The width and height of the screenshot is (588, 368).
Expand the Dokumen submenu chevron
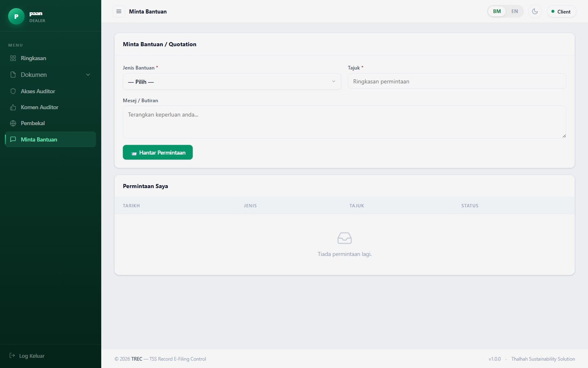click(88, 75)
